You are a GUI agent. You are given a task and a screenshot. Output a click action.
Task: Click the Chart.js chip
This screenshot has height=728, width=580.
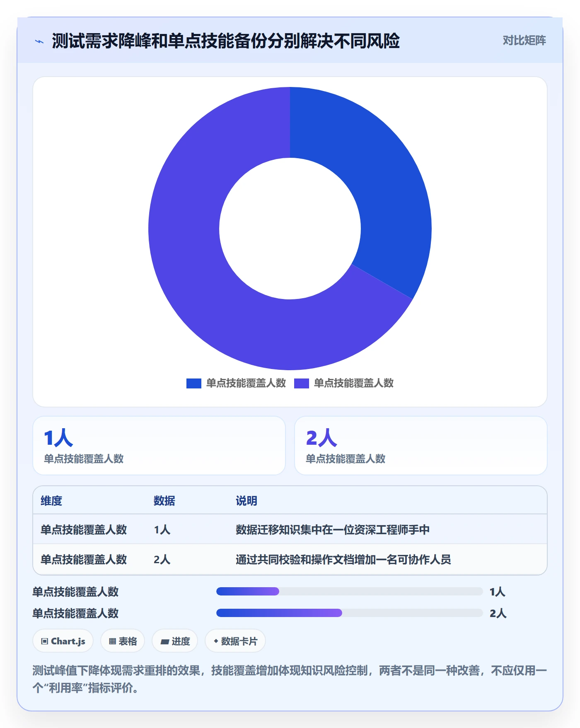click(x=63, y=641)
